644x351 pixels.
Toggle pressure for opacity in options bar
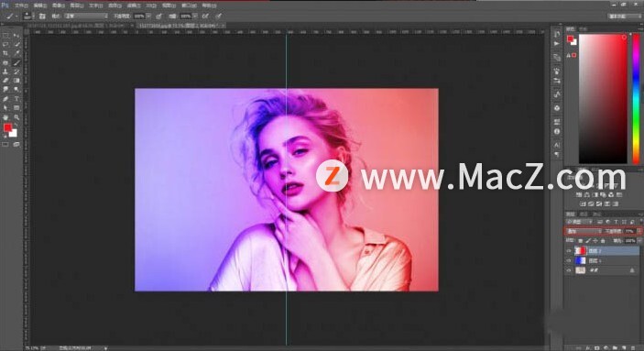pyautogui.click(x=158, y=16)
